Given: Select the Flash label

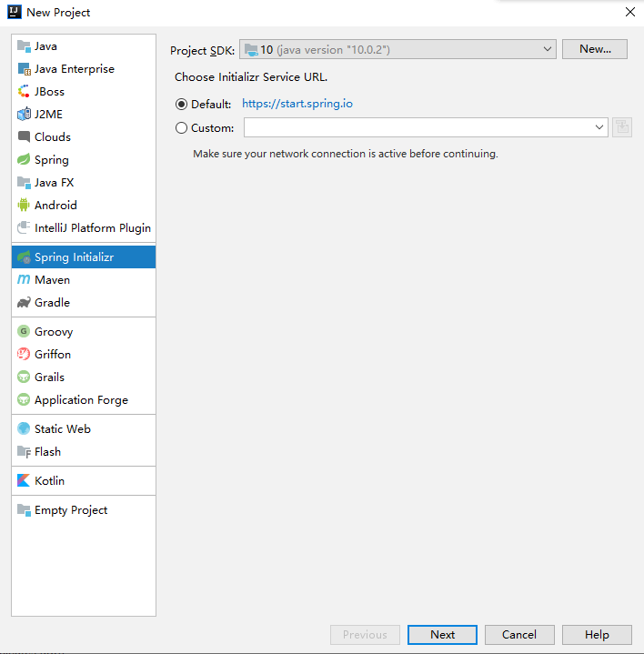Looking at the screenshot, I should pyautogui.click(x=48, y=452).
